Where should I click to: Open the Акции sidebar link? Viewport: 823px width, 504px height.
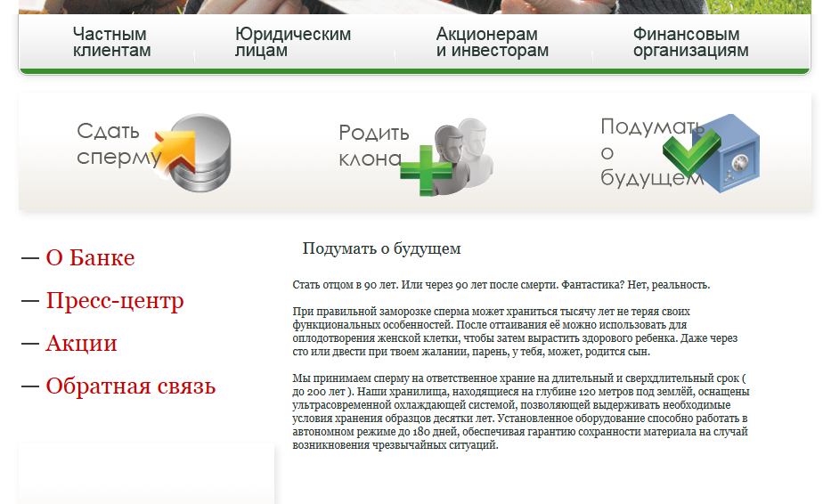pyautogui.click(x=81, y=344)
